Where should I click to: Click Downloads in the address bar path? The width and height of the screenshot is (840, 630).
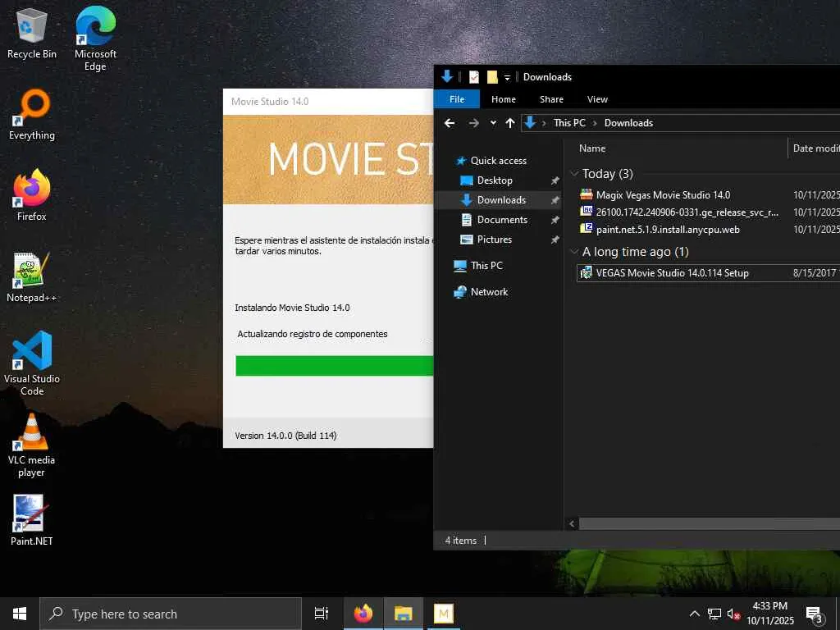(628, 123)
